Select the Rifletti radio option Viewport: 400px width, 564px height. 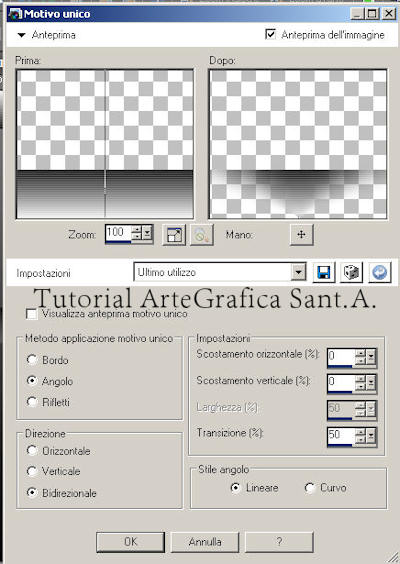tap(32, 402)
